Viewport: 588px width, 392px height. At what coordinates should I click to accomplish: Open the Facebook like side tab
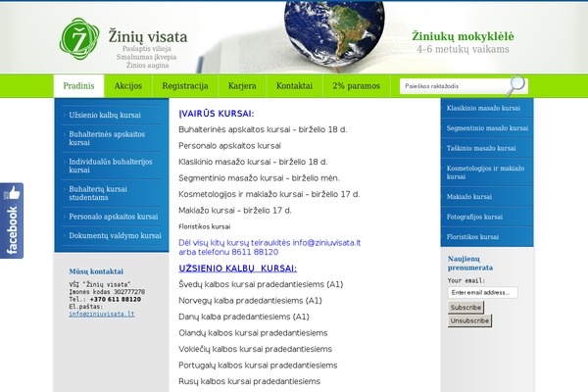tap(12, 220)
